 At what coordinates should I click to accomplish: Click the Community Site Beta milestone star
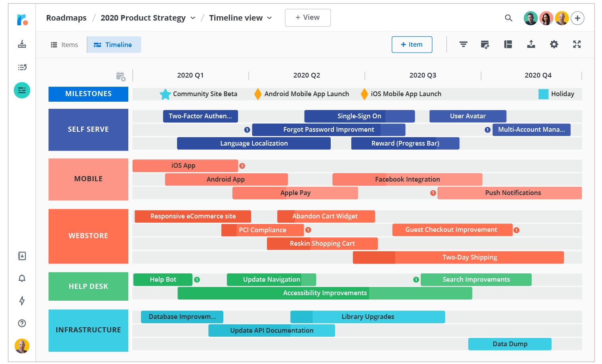point(165,94)
